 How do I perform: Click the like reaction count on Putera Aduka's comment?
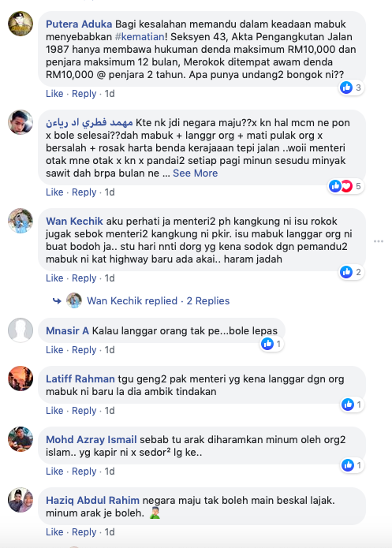tap(352, 88)
